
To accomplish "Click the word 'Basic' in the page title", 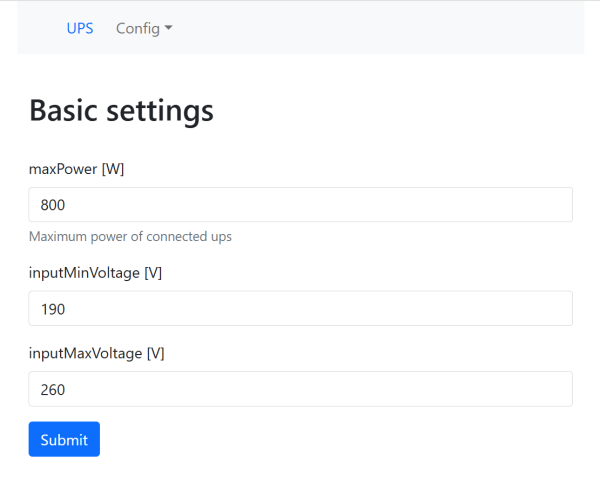I will point(66,110).
